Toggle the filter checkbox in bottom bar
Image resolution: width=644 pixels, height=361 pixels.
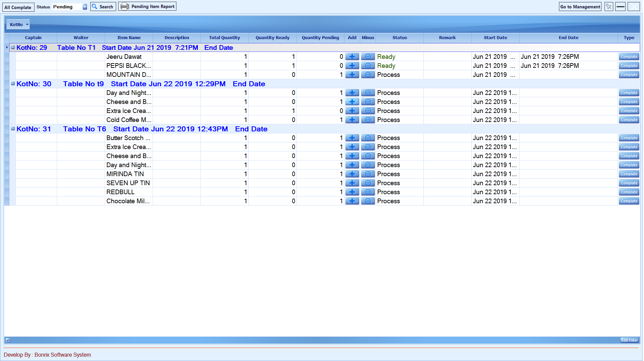click(8, 340)
